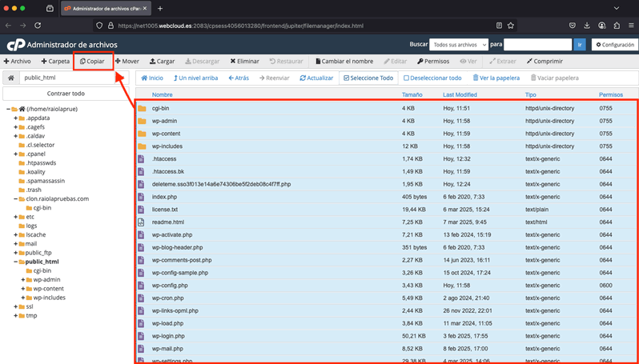Click the browser address bar URL
The image size is (639, 364).
pos(240,26)
